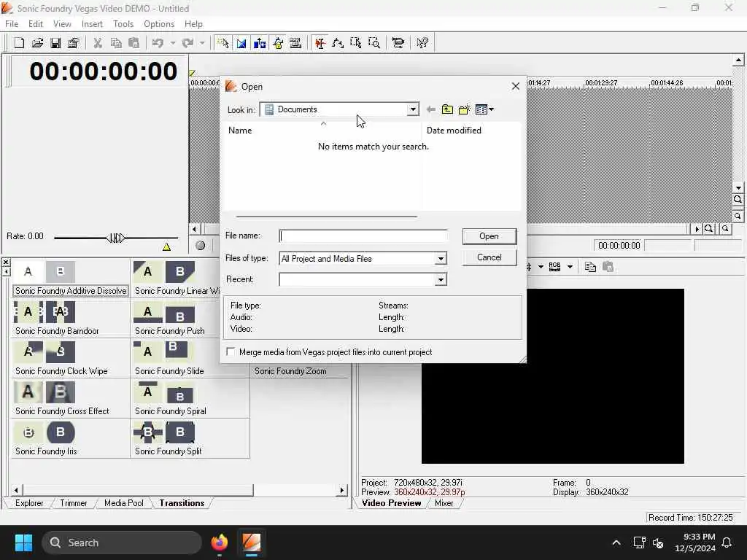This screenshot has height=560, width=747.
Task: Toggle Ignore Event Grouping button
Action: click(296, 43)
